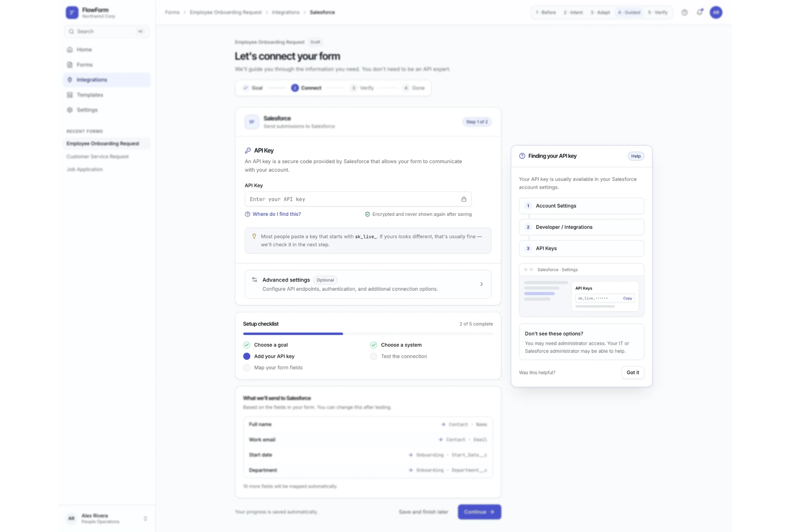Screen dimensions: 790x532
Task: Open Templates in the sidebar
Action: (106, 95)
